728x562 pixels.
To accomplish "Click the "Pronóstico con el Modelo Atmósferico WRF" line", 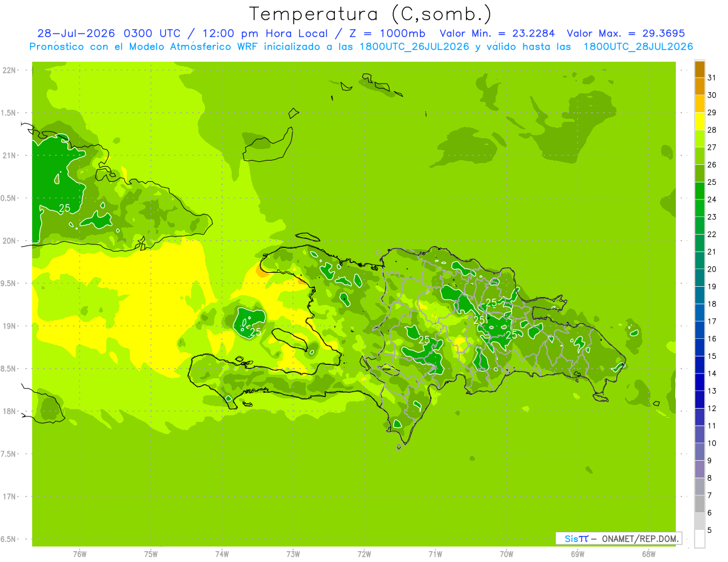I will (145, 47).
